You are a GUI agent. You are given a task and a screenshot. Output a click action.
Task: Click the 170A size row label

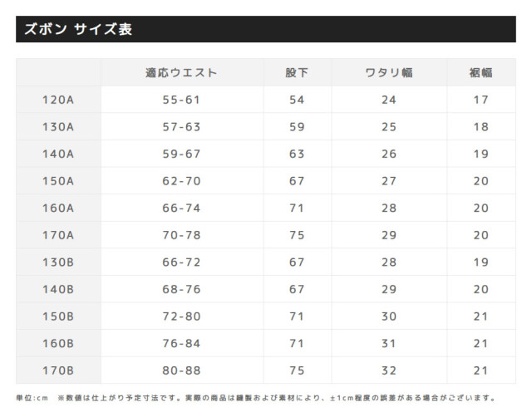[x=58, y=235]
